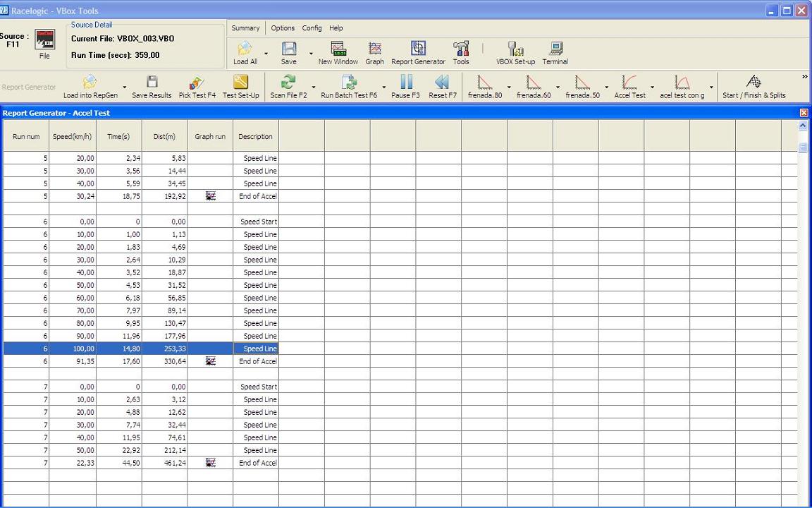Screen dimensions: 812x508
Task: Click Run Batch Test F6
Action: click(x=349, y=87)
